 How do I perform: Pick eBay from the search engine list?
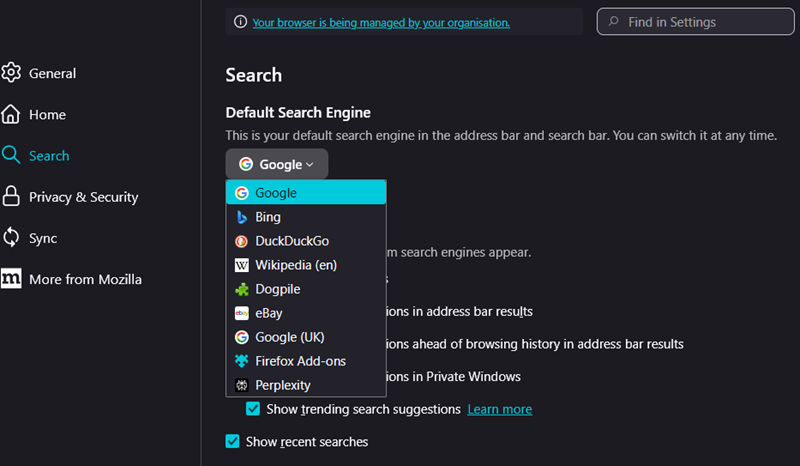[268, 313]
